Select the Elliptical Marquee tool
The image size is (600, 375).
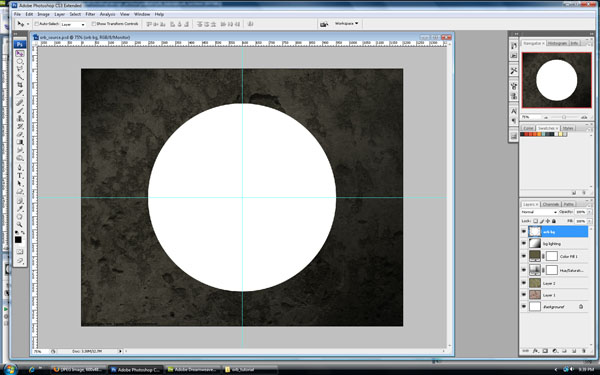pyautogui.click(x=20, y=62)
